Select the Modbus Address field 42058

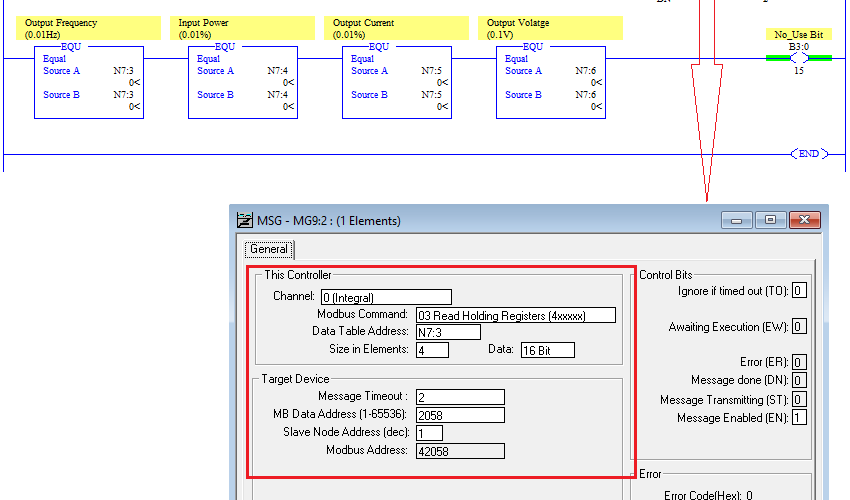click(460, 451)
